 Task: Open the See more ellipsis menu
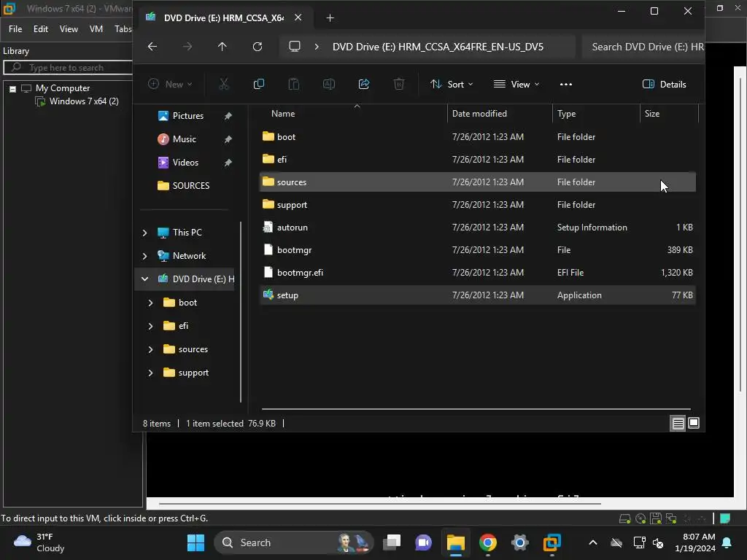click(566, 85)
